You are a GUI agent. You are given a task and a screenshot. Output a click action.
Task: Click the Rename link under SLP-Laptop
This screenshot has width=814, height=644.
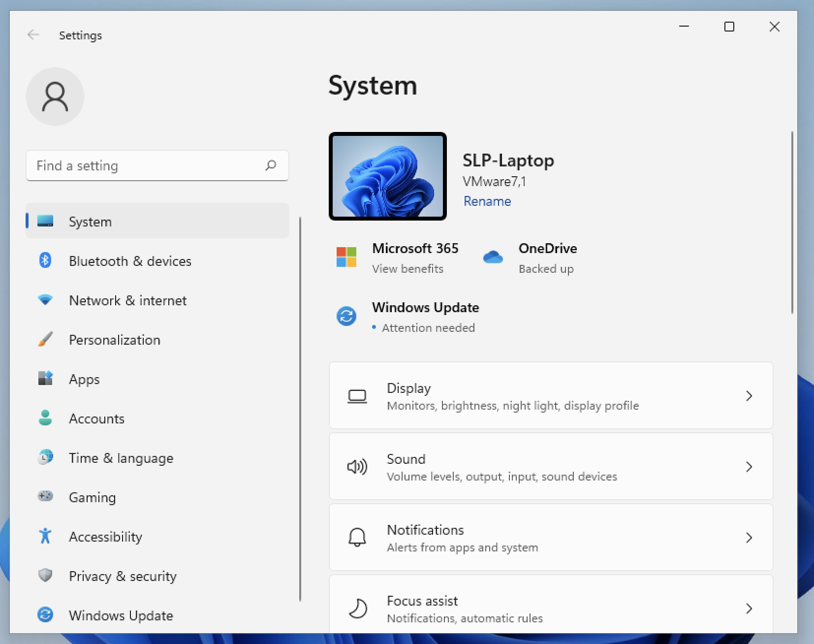487,201
